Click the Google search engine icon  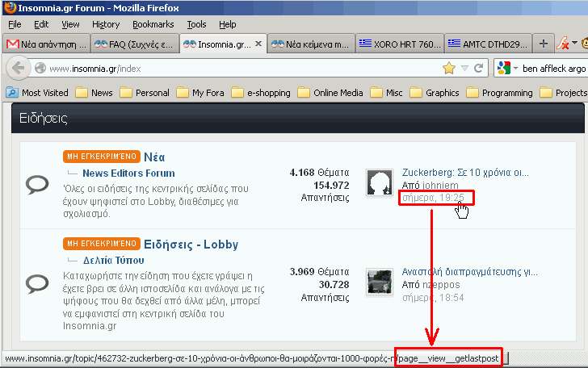(x=504, y=69)
